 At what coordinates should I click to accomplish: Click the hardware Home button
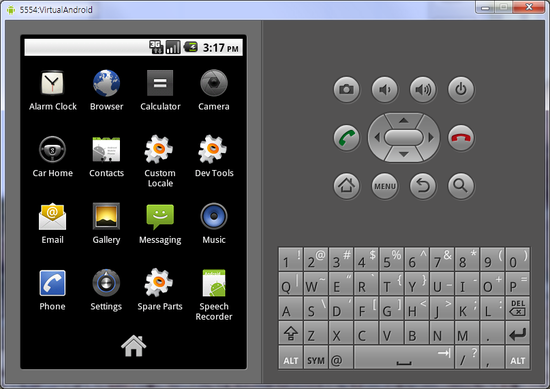pyautogui.click(x=347, y=186)
